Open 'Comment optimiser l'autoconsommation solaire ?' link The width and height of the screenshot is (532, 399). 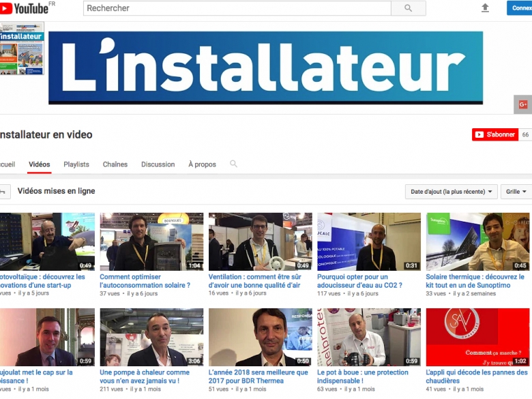145,281
